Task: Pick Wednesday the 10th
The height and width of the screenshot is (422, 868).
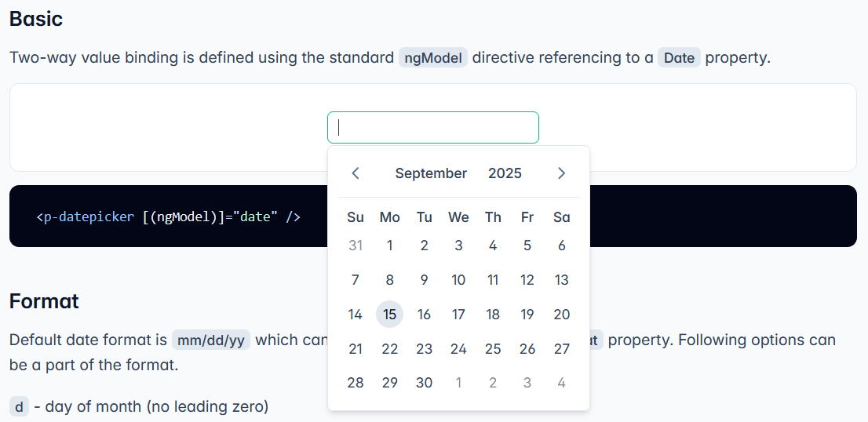Action: [458, 280]
